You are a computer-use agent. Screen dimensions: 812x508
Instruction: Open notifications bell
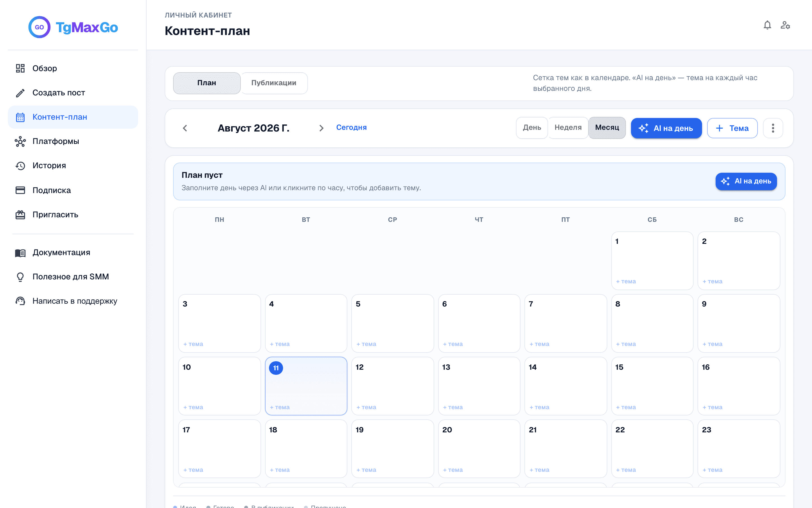click(767, 25)
